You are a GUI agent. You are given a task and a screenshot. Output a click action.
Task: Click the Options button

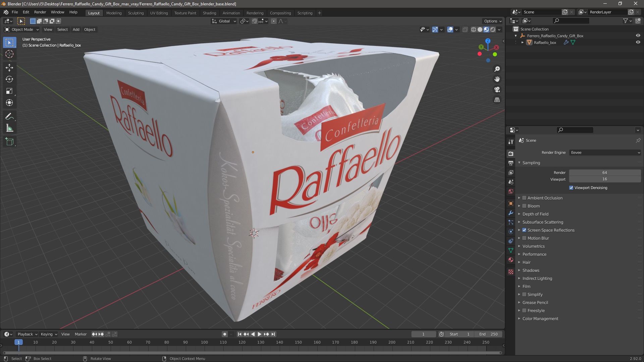[492, 21]
